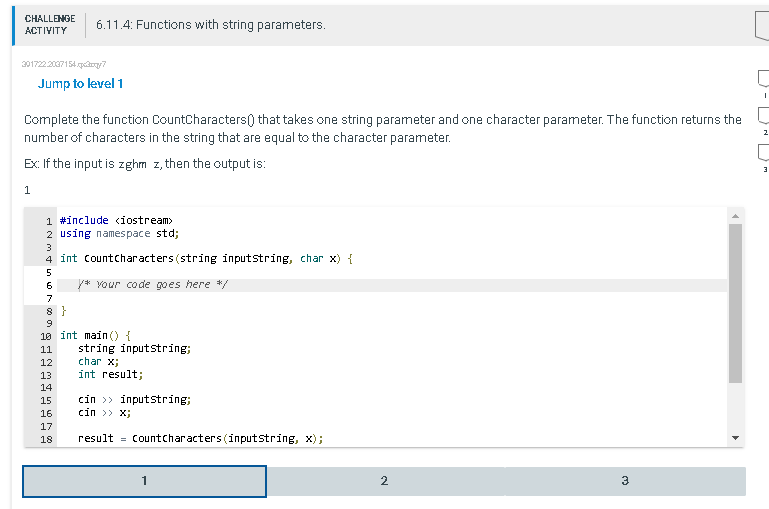Select level 1 tab at bottom
The height and width of the screenshot is (509, 769).
point(144,481)
